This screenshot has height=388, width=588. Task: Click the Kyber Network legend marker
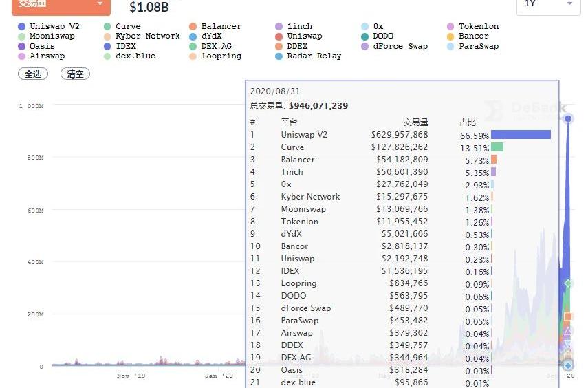[107, 36]
